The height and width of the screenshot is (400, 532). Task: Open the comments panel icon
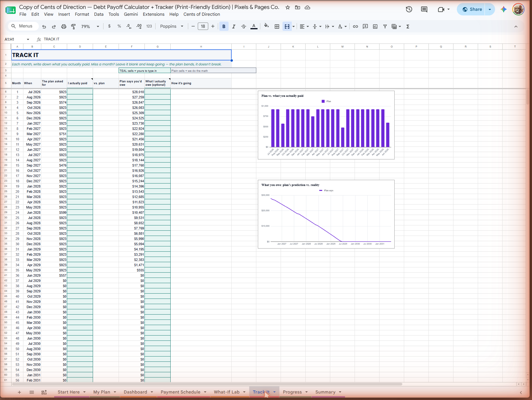coord(424,9)
